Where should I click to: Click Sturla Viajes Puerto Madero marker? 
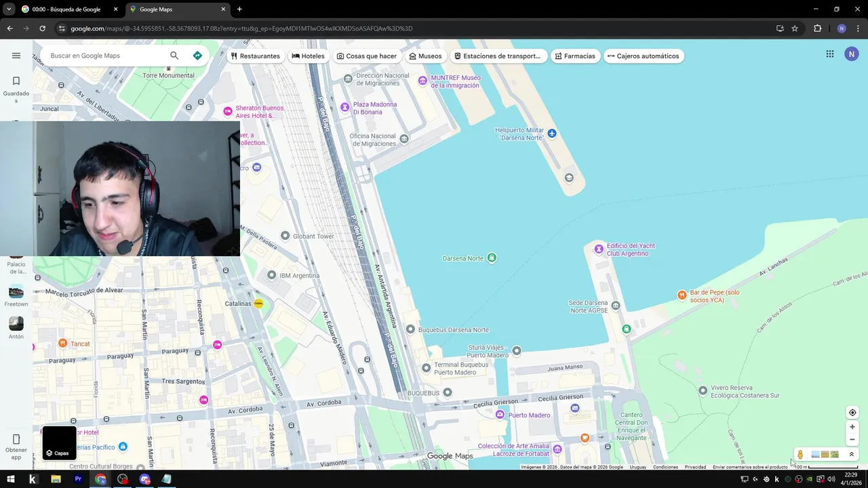(517, 350)
